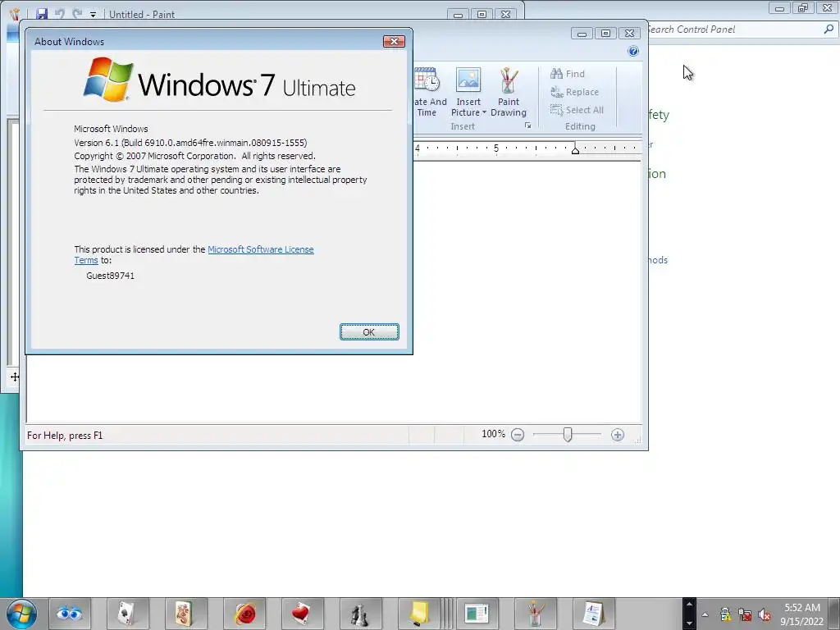The width and height of the screenshot is (840, 630).
Task: Open WordPad help question mark icon
Action: coord(633,51)
